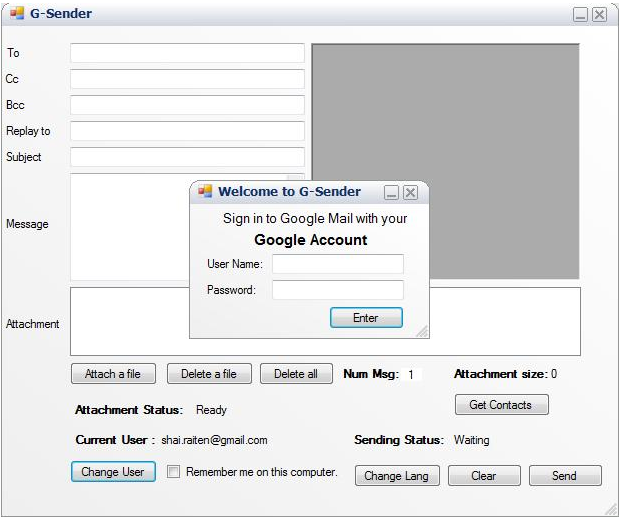Click Change Lang button

click(x=397, y=476)
